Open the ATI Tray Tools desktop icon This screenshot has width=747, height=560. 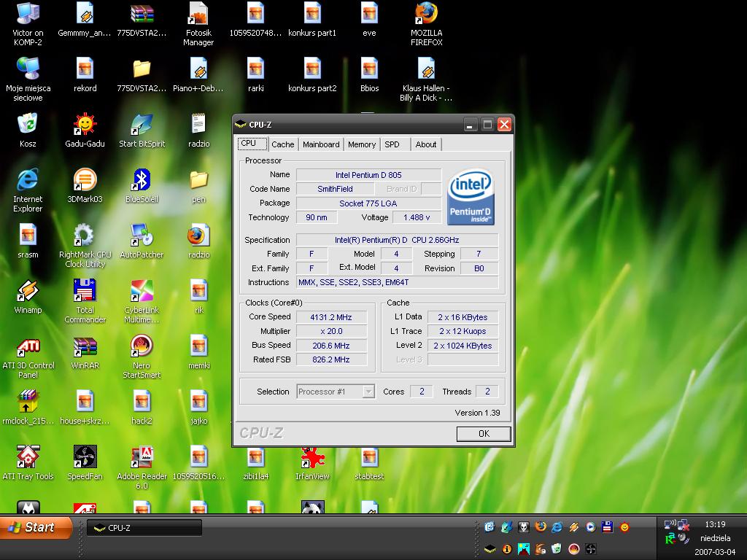[x=28, y=462]
